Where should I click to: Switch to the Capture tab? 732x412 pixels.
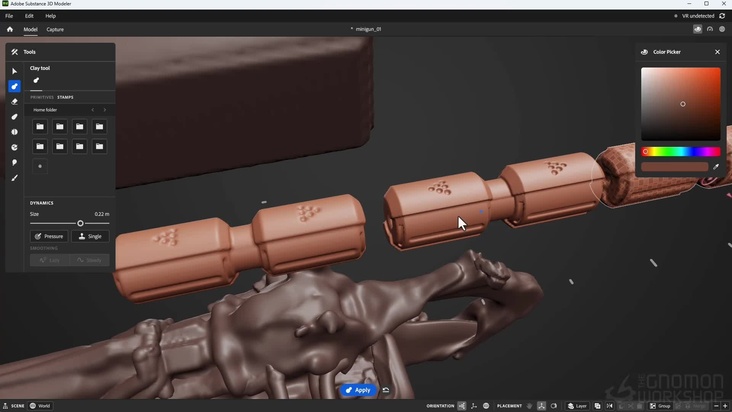[55, 29]
